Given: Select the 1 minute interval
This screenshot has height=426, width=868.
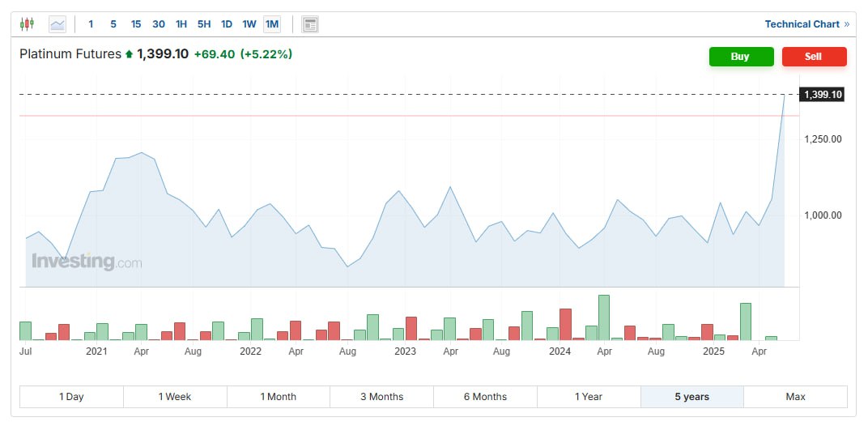Looking at the screenshot, I should [91, 23].
